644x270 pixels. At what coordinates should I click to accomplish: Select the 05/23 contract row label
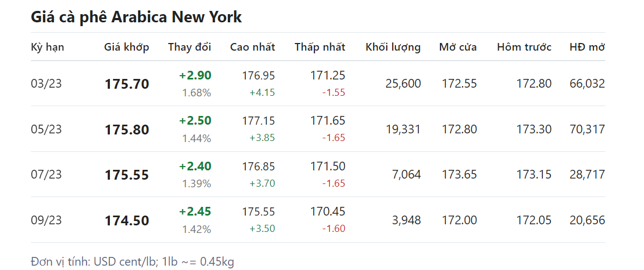click(46, 130)
